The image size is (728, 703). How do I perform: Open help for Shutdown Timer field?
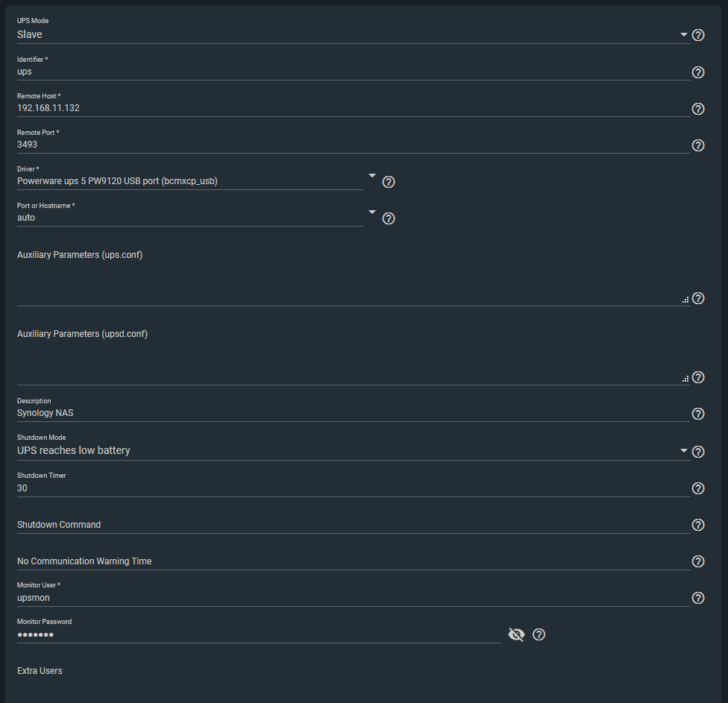(698, 488)
